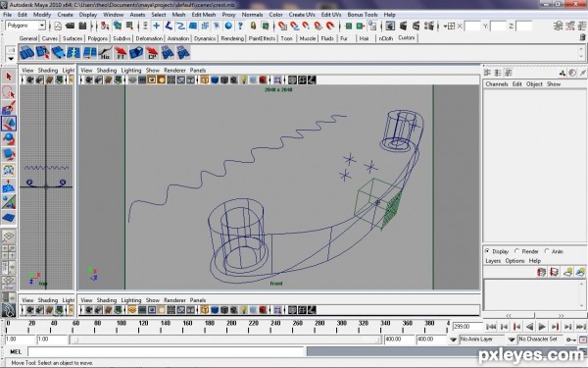Pick the Scale tool cube icon
The height and width of the screenshot is (368, 588).
9,155
